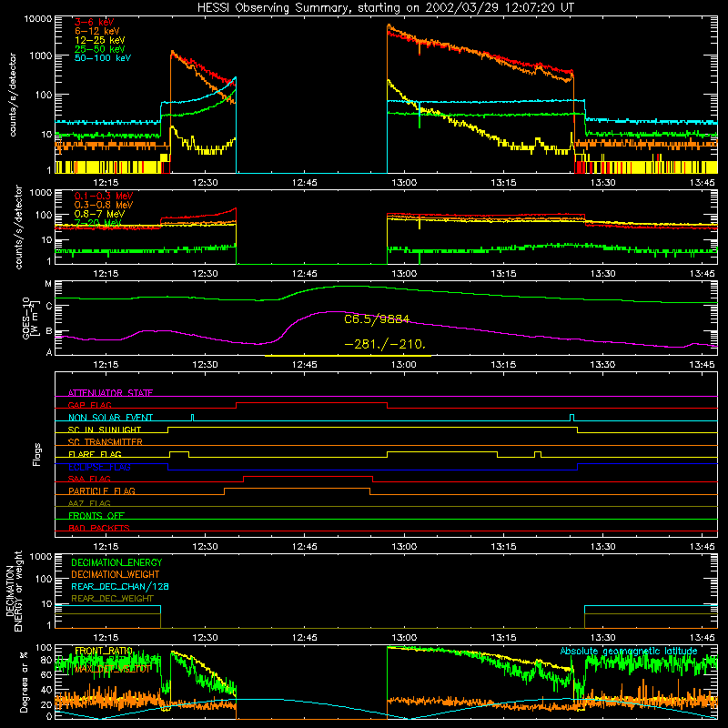Click the yellow flare duration bar in GOES panel
This screenshot has width=728, height=728.
pos(348,356)
